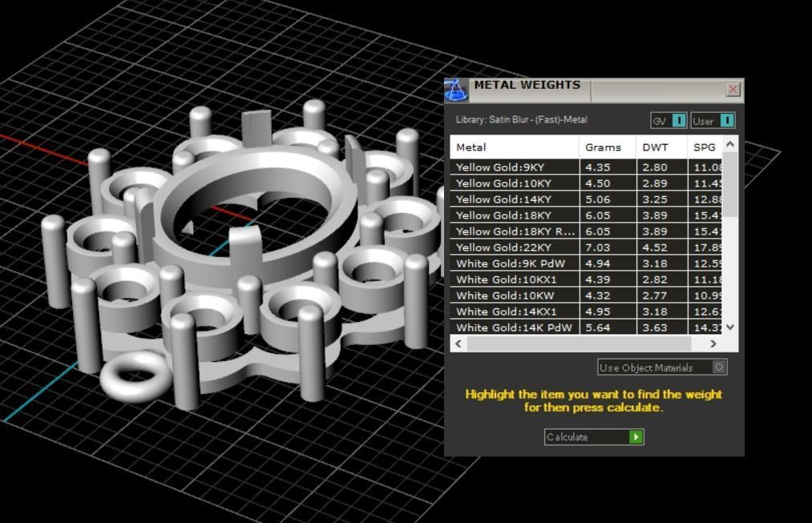This screenshot has height=523, width=812.
Task: Sort by the DWT column header
Action: point(662,147)
